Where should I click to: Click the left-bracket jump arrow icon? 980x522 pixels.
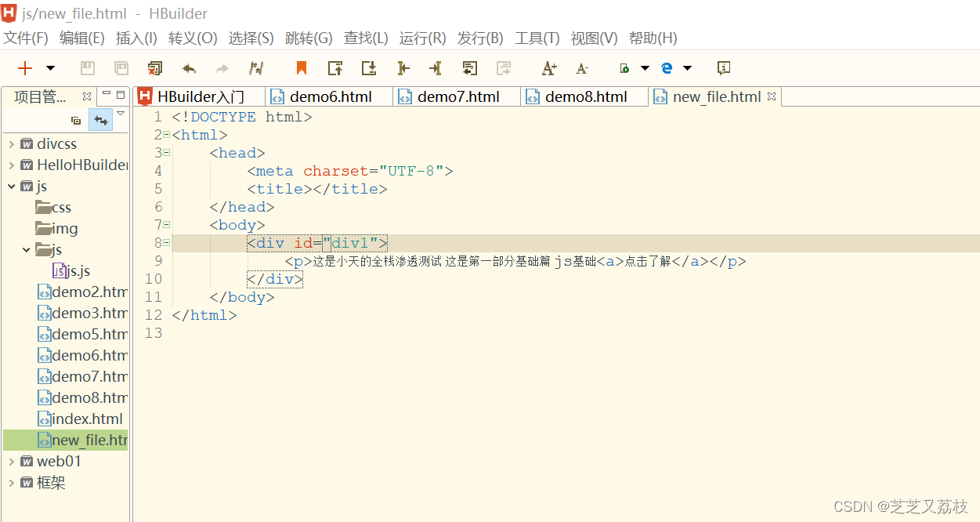tap(403, 68)
